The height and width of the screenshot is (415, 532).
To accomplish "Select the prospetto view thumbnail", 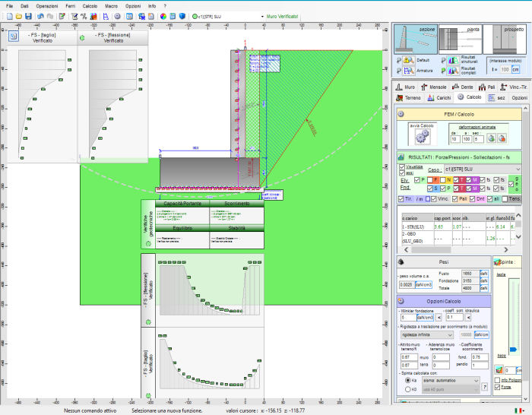I will 505,40.
